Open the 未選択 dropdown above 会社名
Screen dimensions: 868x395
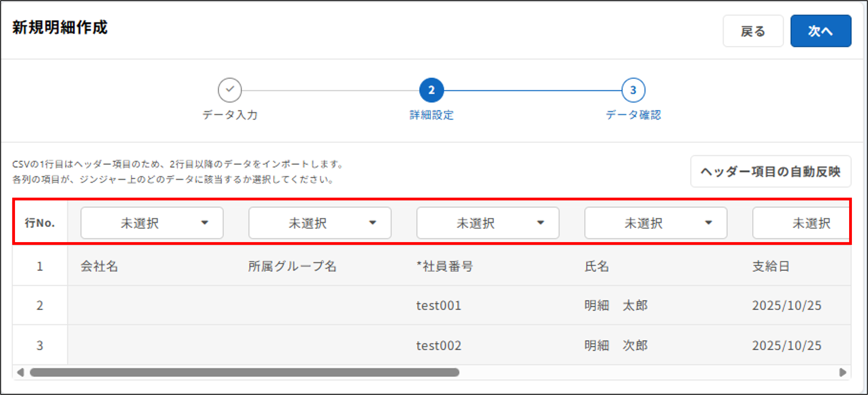tap(152, 223)
